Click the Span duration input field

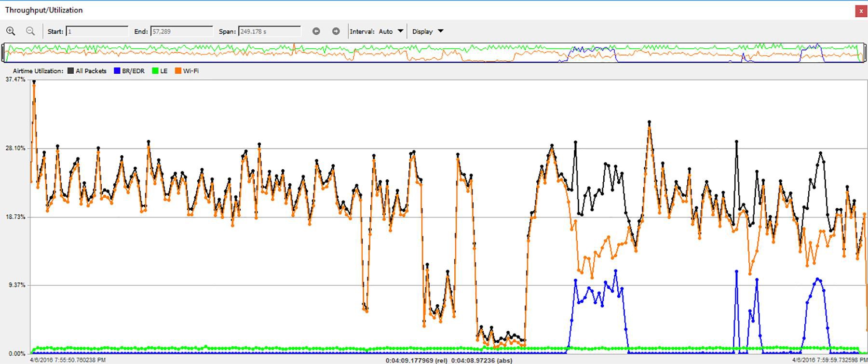pos(270,31)
